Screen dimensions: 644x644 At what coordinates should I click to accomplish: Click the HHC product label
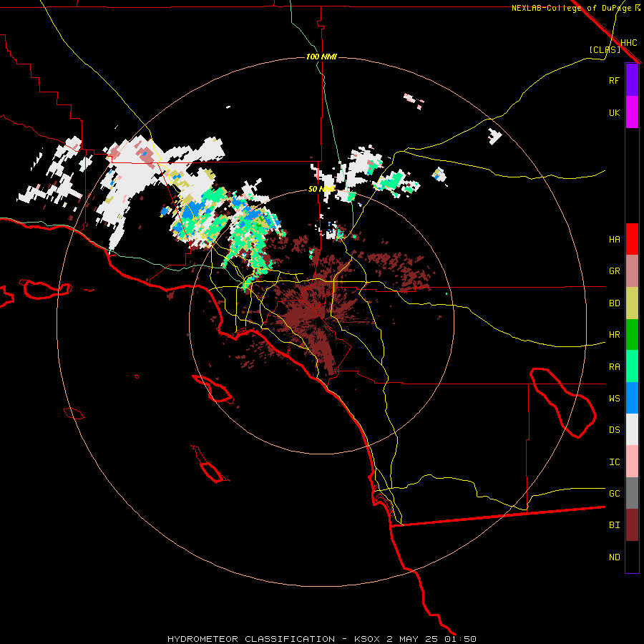(628, 43)
